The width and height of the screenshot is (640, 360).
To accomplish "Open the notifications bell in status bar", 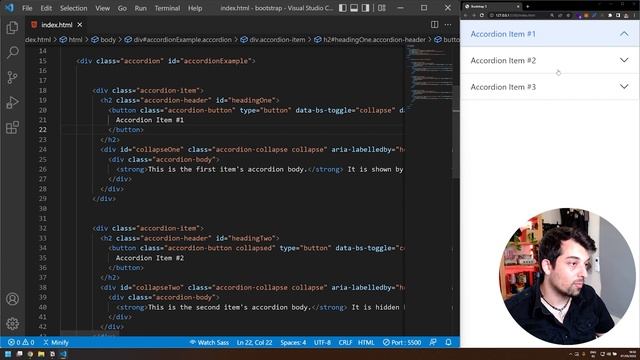I will [448, 342].
